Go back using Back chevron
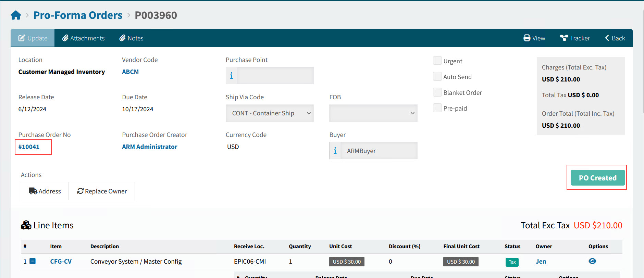The height and width of the screenshot is (278, 644). [x=615, y=38]
